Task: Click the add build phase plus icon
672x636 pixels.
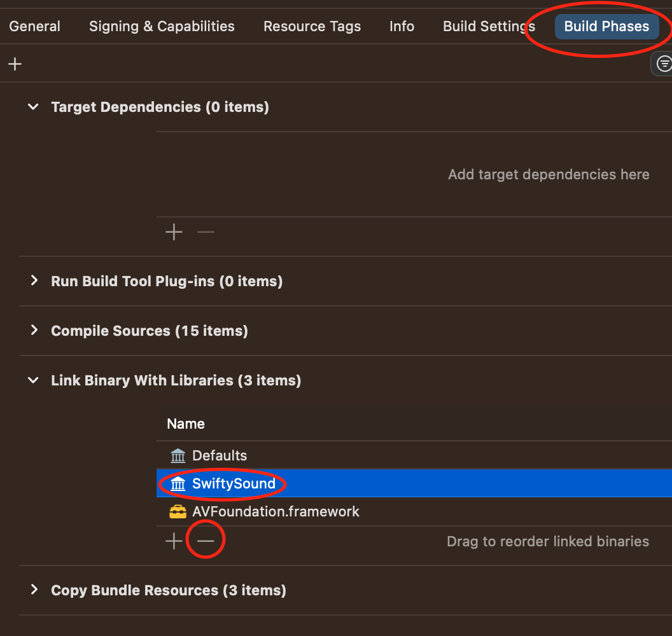Action: (15, 64)
